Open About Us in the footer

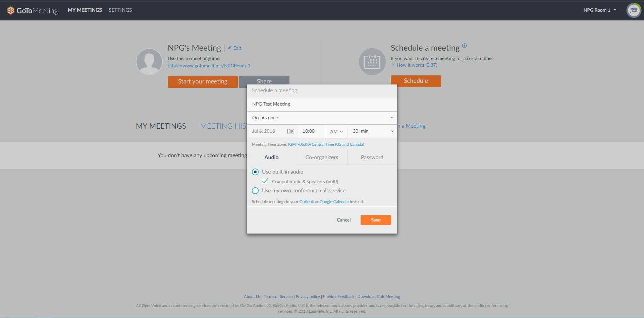coord(252,297)
